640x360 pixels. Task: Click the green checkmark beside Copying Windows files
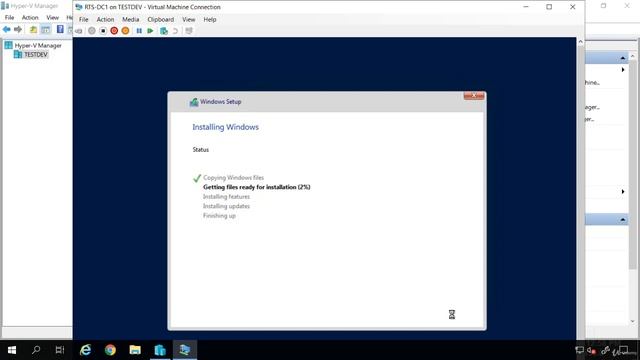tap(197, 178)
